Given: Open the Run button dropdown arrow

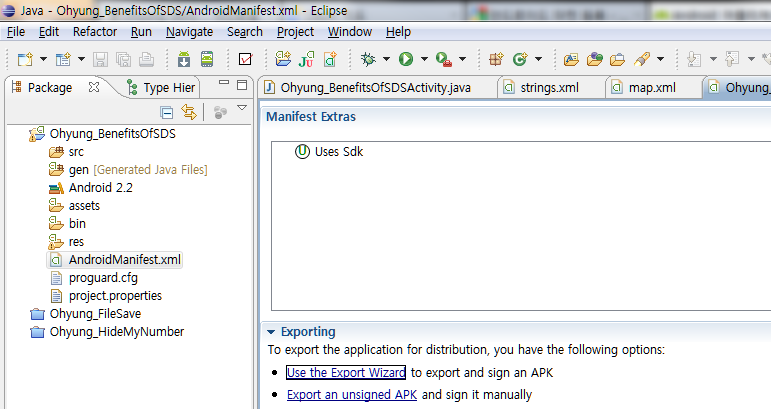Looking at the screenshot, I should click(x=424, y=60).
